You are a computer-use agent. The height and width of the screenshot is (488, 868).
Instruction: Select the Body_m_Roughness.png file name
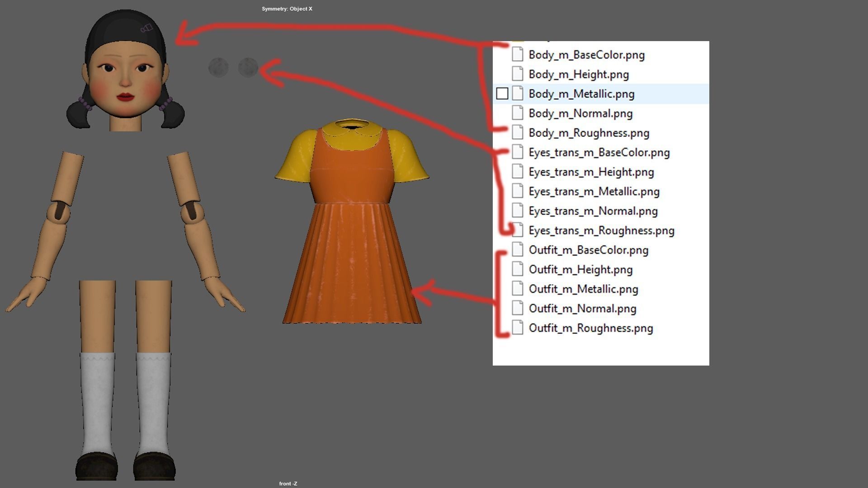pos(589,133)
